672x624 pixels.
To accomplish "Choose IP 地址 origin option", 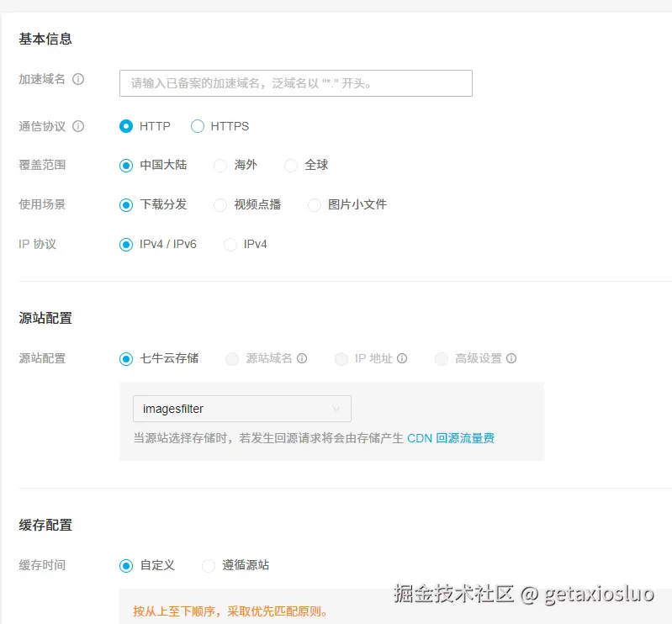I will tap(341, 359).
